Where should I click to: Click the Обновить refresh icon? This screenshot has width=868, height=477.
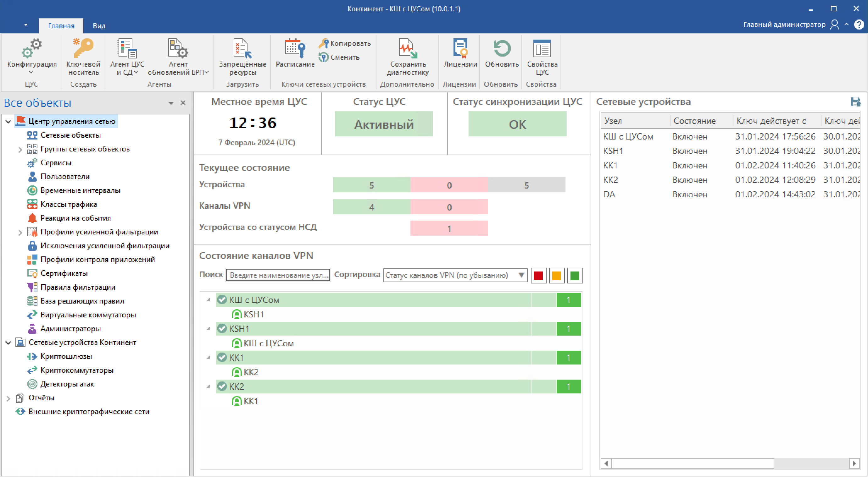coord(501,49)
